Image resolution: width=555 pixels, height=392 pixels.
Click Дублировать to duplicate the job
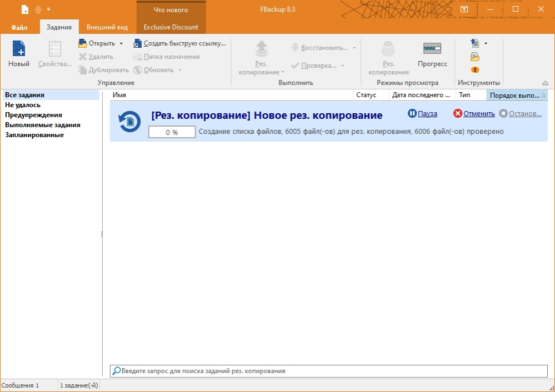[104, 70]
